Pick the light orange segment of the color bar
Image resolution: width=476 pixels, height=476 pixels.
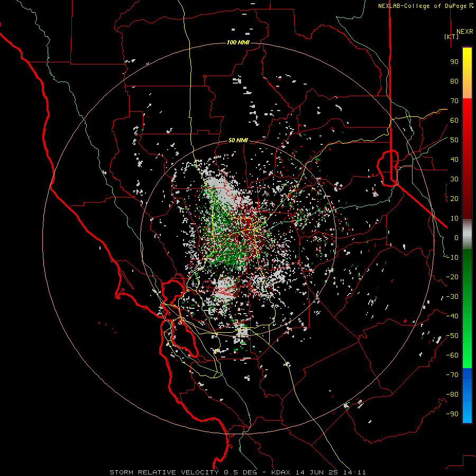coord(467,89)
